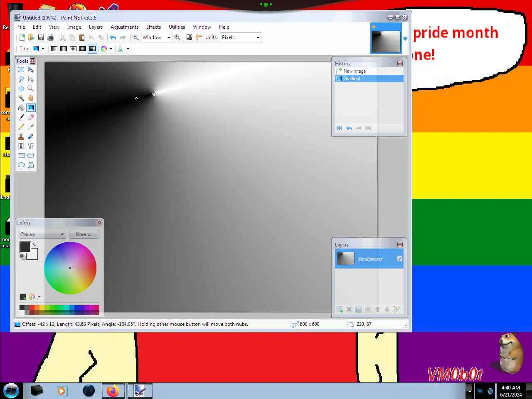
Task: Open the color mode dropdown arrow
Action: (111, 49)
